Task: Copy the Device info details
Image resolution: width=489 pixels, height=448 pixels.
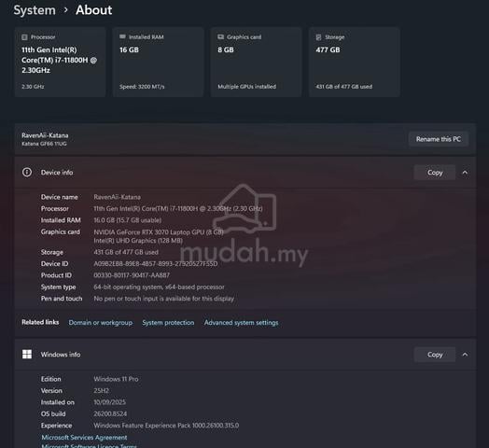Action: tap(435, 173)
